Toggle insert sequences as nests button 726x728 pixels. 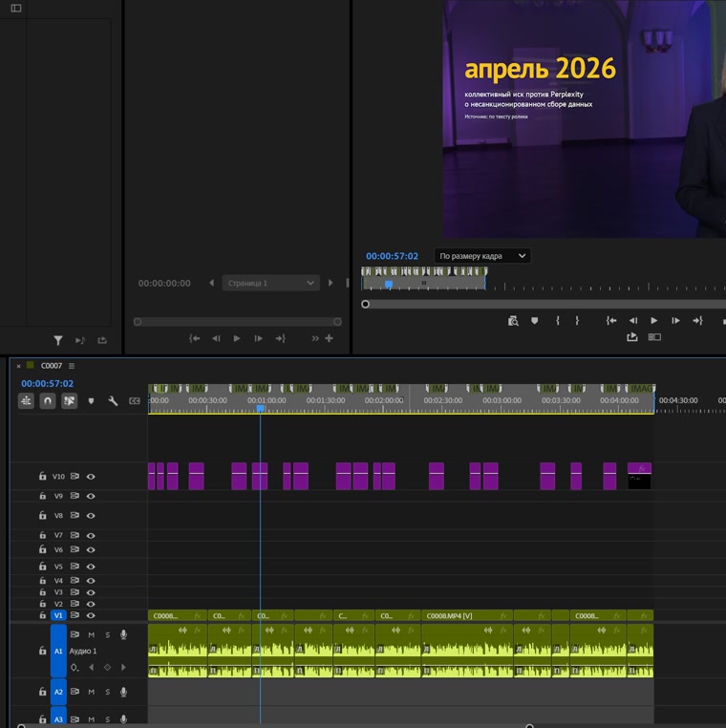(26, 400)
